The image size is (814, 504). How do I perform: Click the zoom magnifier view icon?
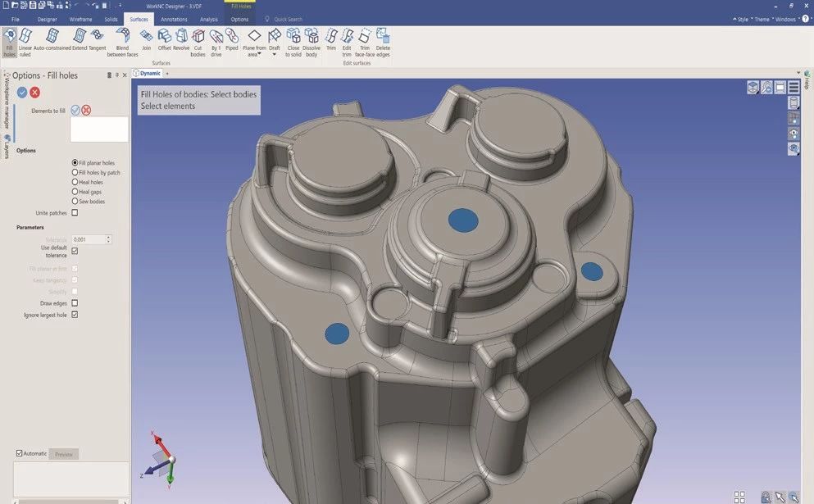766,87
